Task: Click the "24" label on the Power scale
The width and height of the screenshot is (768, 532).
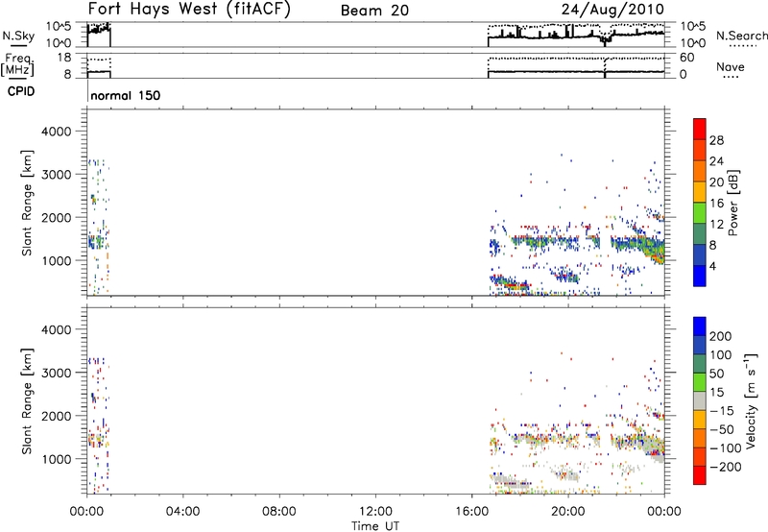Action: point(716,161)
